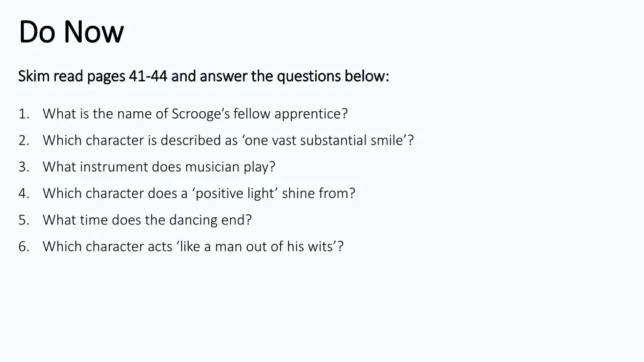Image resolution: width=644 pixels, height=362 pixels.
Task: Click the list number 5
Action: tap(24, 220)
